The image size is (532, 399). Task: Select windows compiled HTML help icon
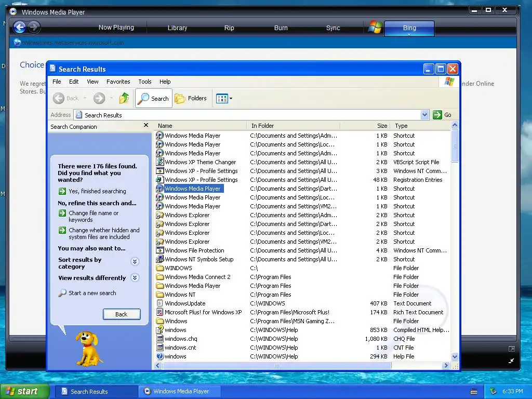pyautogui.click(x=159, y=329)
